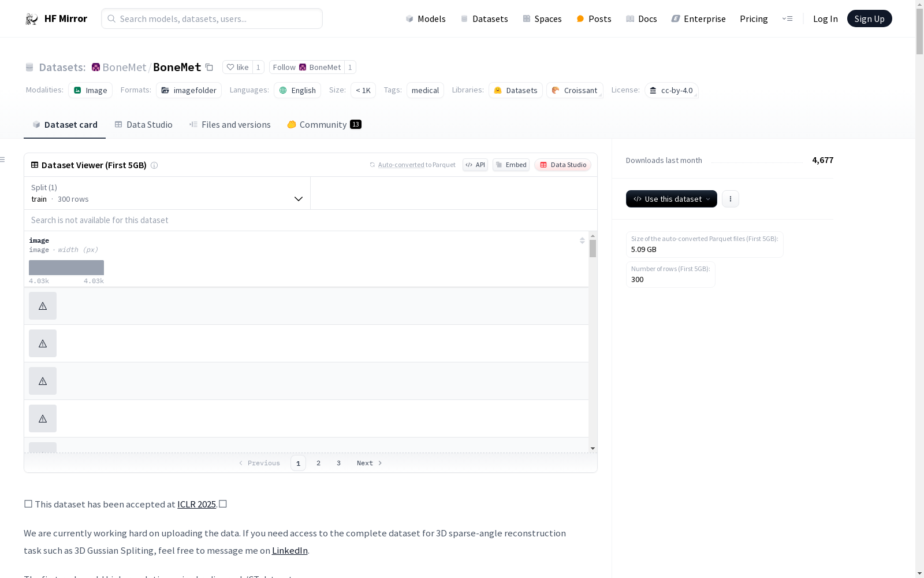924x578 pixels.
Task: Click the Dataset Viewer info icon
Action: pyautogui.click(x=154, y=165)
